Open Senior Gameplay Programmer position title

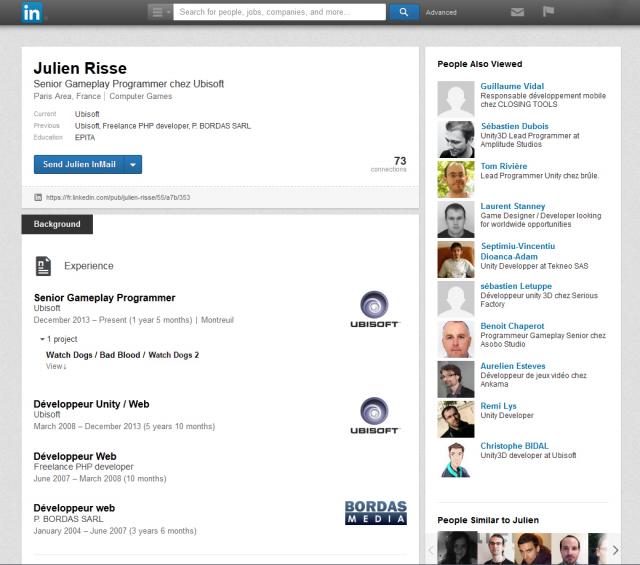(x=104, y=298)
